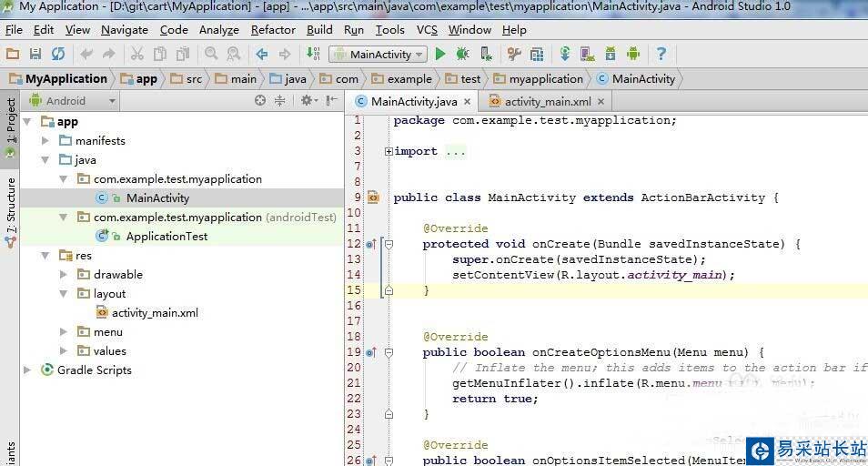
Task: Toggle the Project tool window tab
Action: [11, 129]
